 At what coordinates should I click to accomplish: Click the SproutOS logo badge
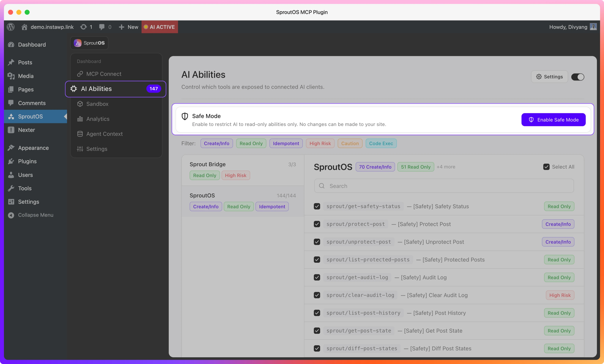click(89, 43)
